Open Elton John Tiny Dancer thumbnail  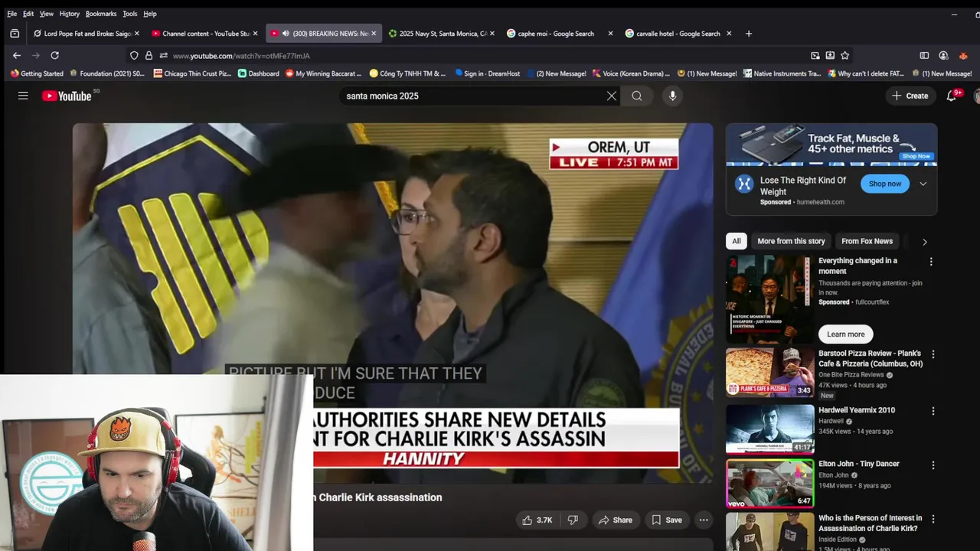click(769, 483)
